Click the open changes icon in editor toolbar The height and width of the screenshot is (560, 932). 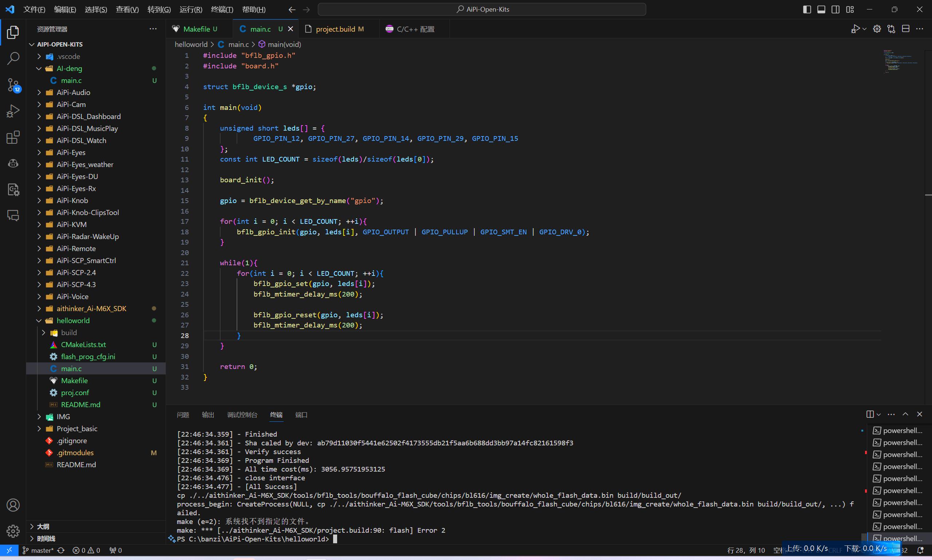[x=891, y=29]
